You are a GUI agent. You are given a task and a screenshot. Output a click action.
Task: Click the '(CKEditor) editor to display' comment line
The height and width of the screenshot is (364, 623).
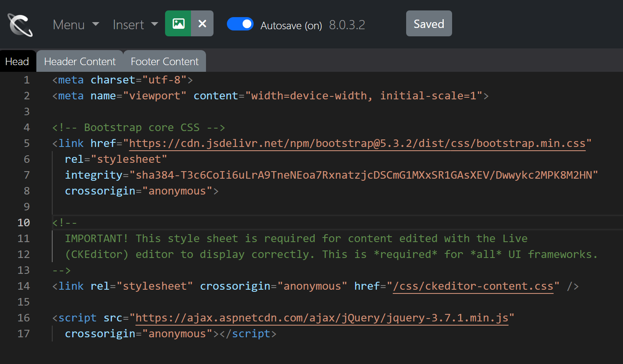point(331,254)
